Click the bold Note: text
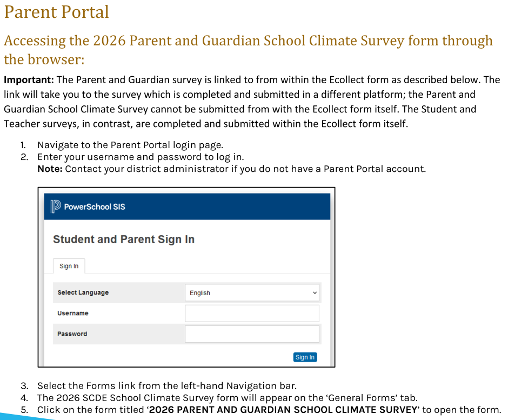This screenshot has width=508, height=420. point(50,169)
